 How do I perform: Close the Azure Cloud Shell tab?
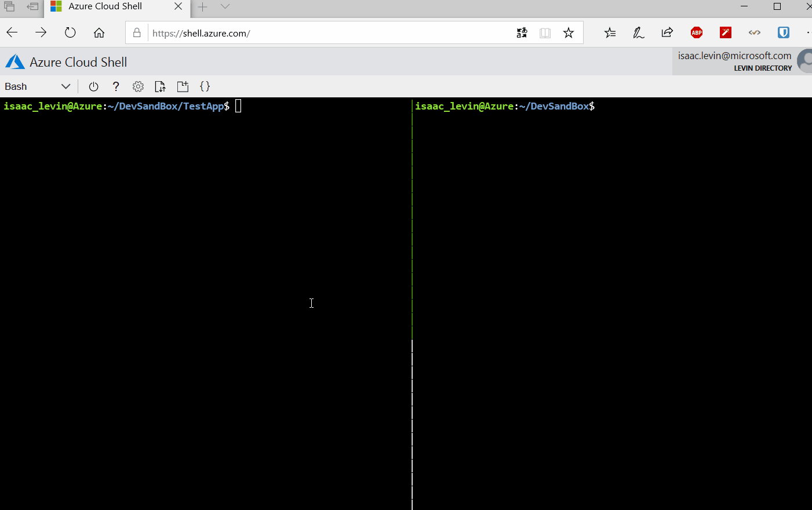[x=179, y=6]
